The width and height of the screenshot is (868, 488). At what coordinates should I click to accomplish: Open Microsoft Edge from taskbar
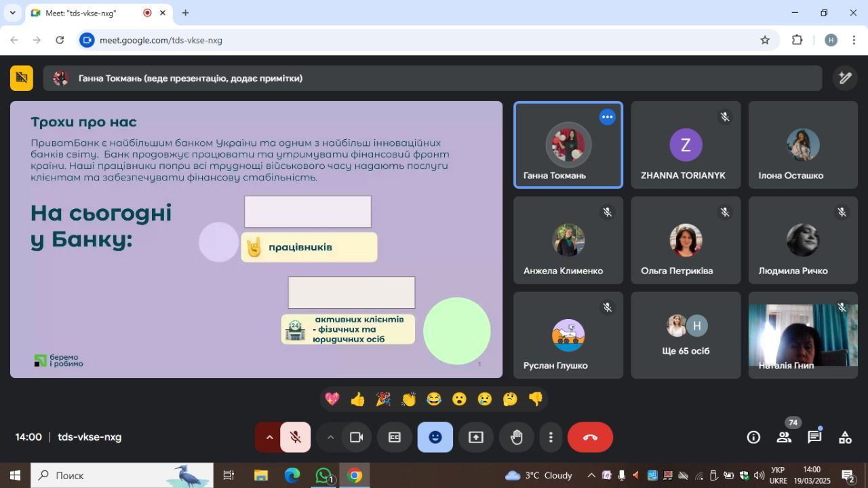[x=292, y=475]
